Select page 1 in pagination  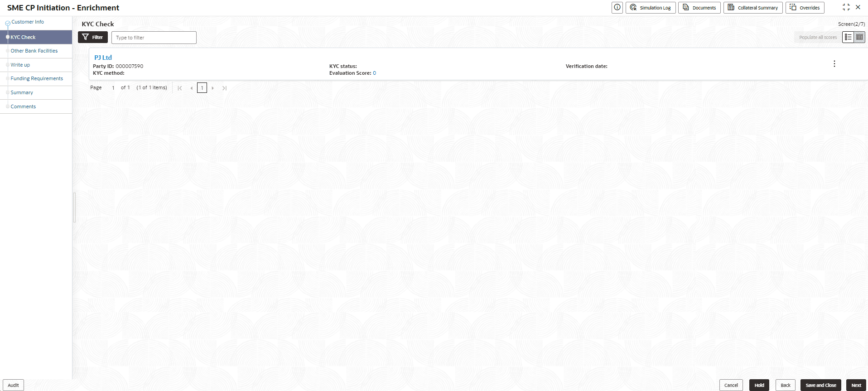pyautogui.click(x=202, y=88)
